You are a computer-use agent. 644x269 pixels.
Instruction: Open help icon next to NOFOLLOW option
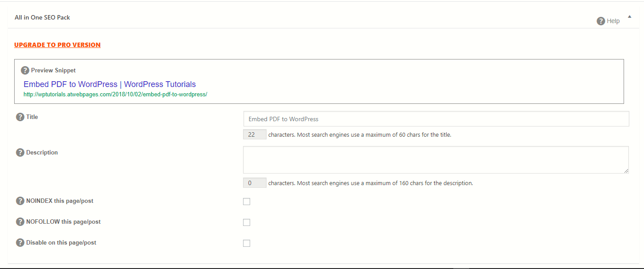pyautogui.click(x=20, y=222)
